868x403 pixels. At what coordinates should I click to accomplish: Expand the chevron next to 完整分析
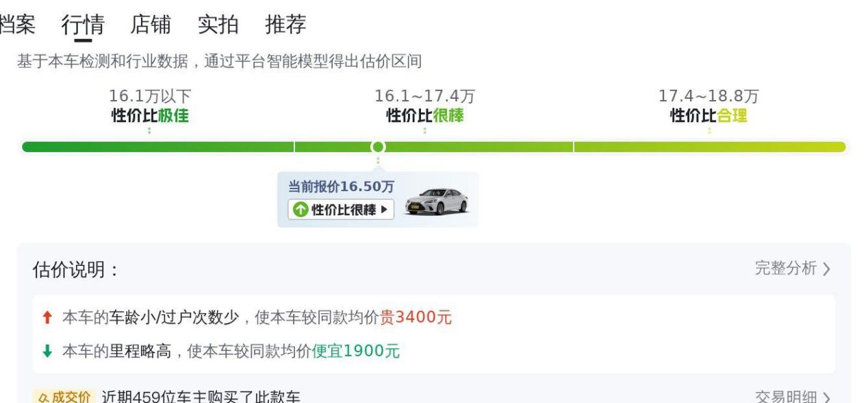pyautogui.click(x=826, y=269)
